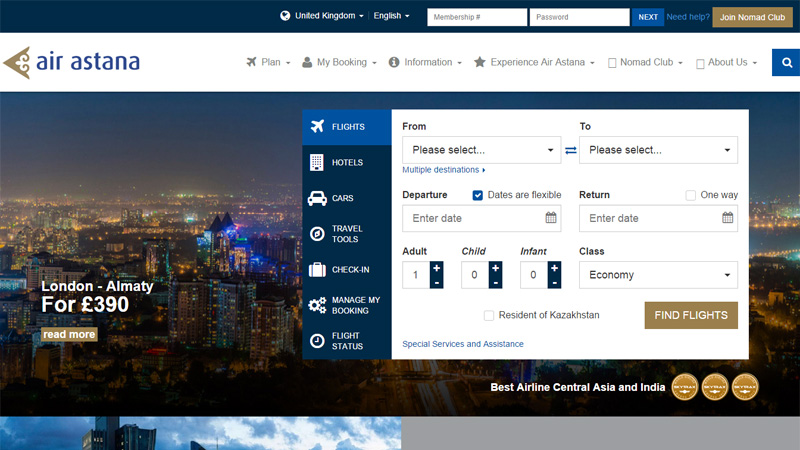This screenshot has height=450, width=800.
Task: Open the search magnifier icon
Action: click(786, 62)
